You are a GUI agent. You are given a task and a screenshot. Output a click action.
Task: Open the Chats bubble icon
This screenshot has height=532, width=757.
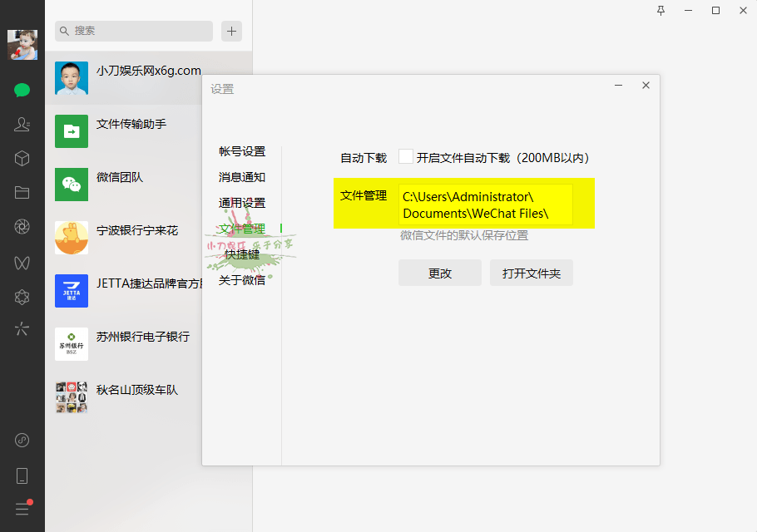[x=22, y=90]
